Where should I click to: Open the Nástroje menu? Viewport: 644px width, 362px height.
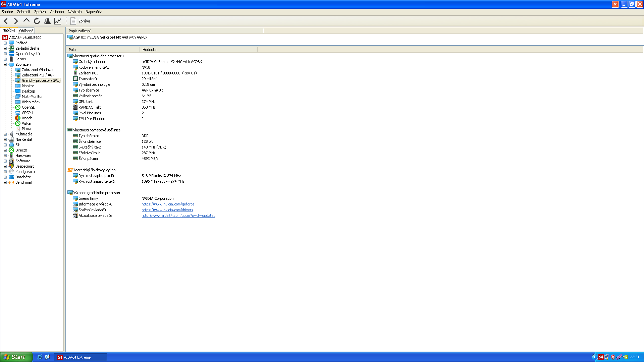pyautogui.click(x=74, y=12)
